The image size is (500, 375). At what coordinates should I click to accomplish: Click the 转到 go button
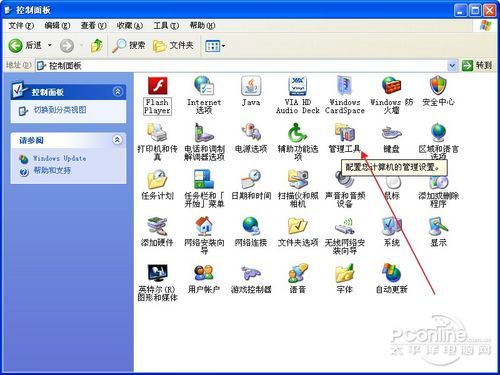(x=477, y=65)
